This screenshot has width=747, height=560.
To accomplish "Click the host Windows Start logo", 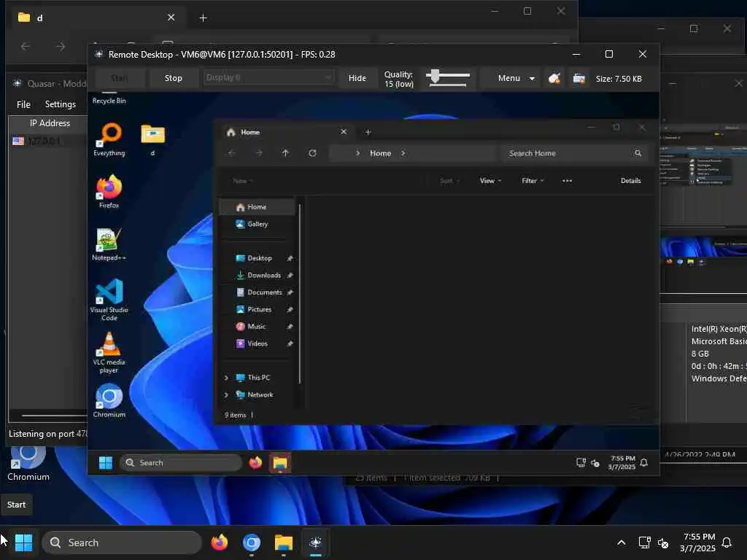I will click(23, 542).
